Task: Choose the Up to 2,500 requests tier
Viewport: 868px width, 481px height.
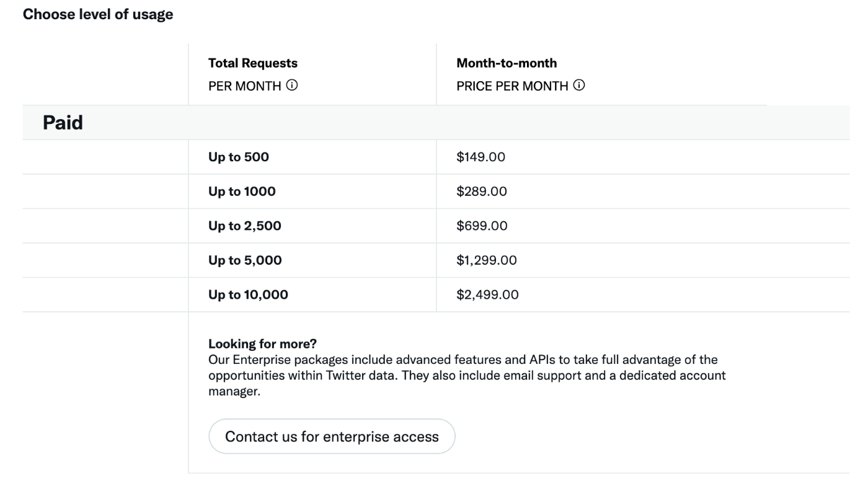Action: pos(436,226)
